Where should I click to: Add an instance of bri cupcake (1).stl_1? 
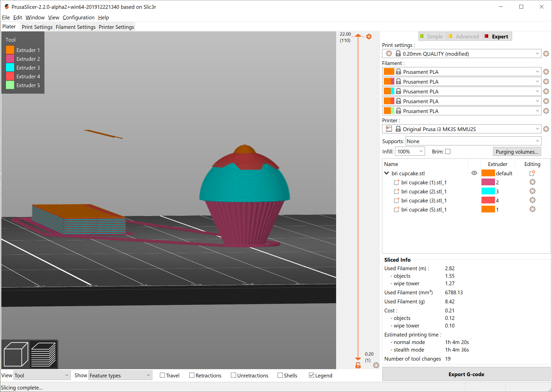pyautogui.click(x=397, y=182)
